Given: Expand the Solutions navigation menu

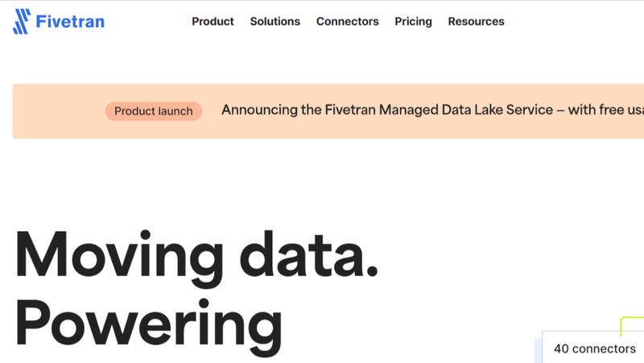Looking at the screenshot, I should (275, 22).
